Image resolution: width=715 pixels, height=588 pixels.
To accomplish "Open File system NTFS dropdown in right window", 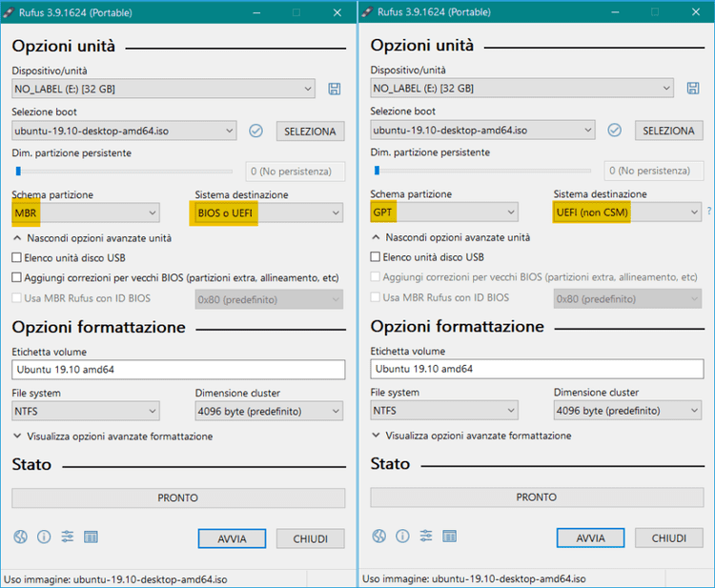I will [444, 410].
